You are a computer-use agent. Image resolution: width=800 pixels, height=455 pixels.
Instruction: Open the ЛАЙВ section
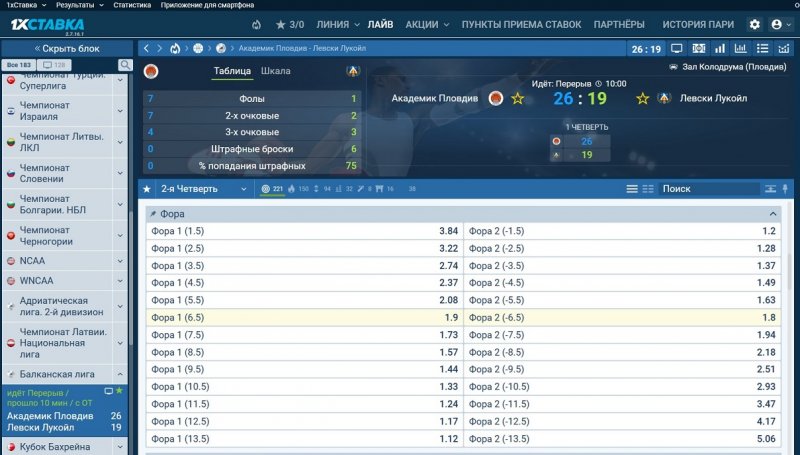coord(380,24)
